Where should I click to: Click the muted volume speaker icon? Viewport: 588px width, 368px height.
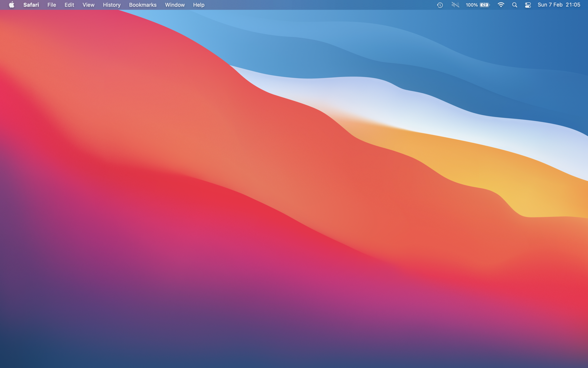coord(455,5)
